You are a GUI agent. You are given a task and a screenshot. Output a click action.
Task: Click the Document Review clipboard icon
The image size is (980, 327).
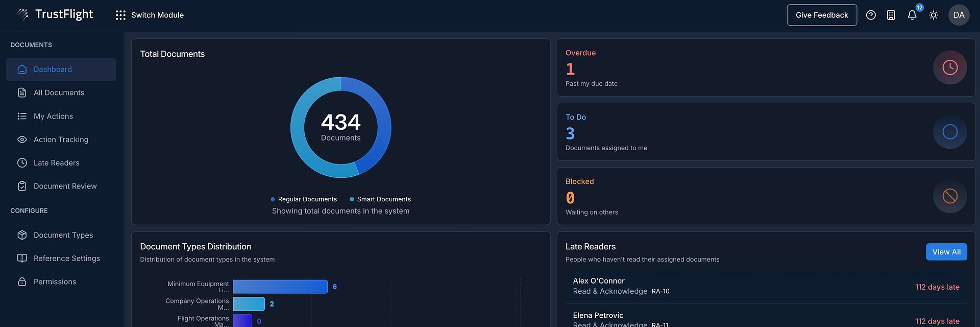[22, 186]
